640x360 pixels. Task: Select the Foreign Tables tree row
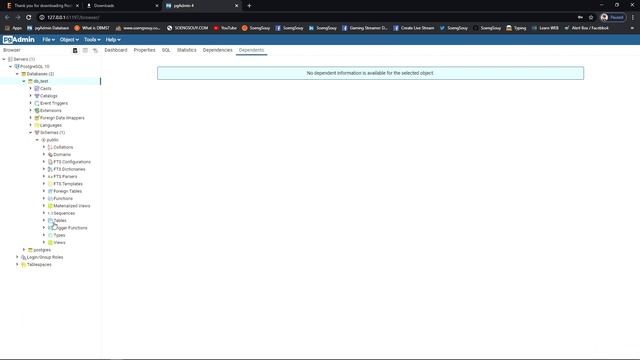pyautogui.click(x=65, y=191)
